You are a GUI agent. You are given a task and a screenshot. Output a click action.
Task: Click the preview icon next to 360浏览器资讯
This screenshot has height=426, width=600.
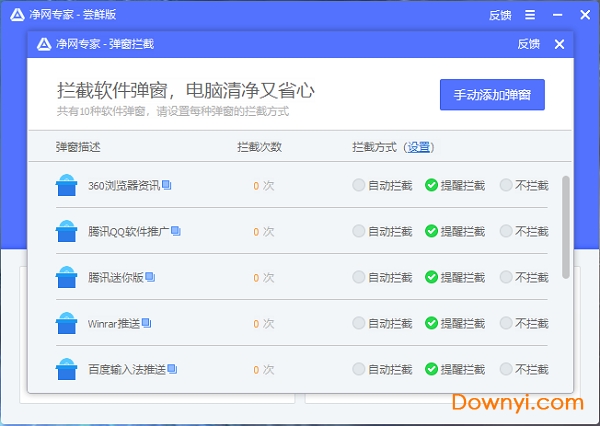tap(167, 185)
